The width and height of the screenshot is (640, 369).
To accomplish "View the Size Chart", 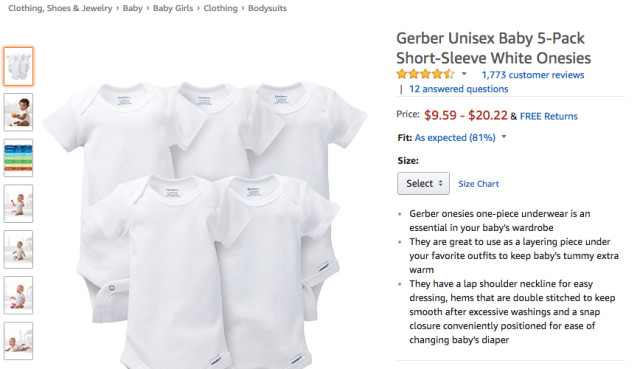I will [x=478, y=184].
